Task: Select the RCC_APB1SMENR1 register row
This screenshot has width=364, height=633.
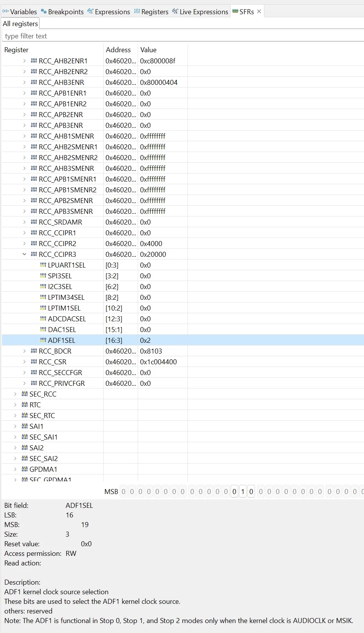Action: [x=183, y=179]
